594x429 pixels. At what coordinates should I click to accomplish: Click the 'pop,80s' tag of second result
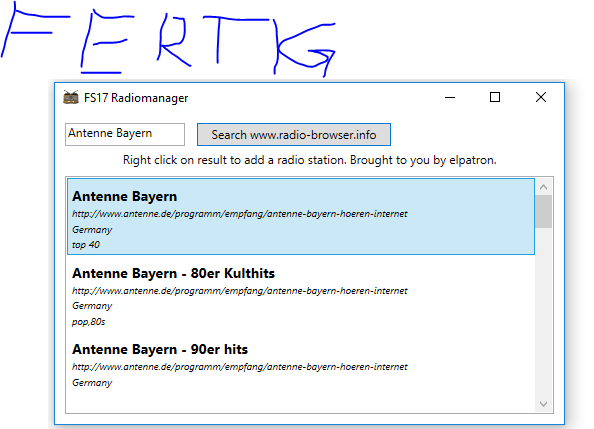pos(89,322)
